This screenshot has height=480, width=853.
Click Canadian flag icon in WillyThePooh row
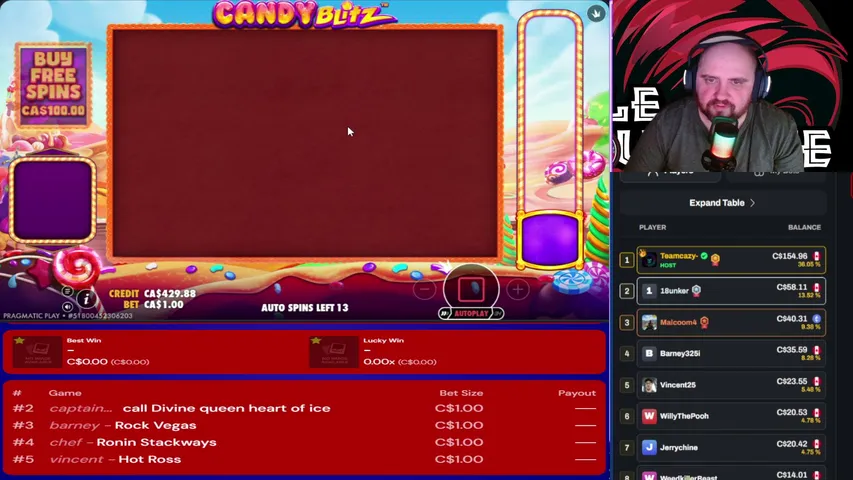click(x=817, y=413)
